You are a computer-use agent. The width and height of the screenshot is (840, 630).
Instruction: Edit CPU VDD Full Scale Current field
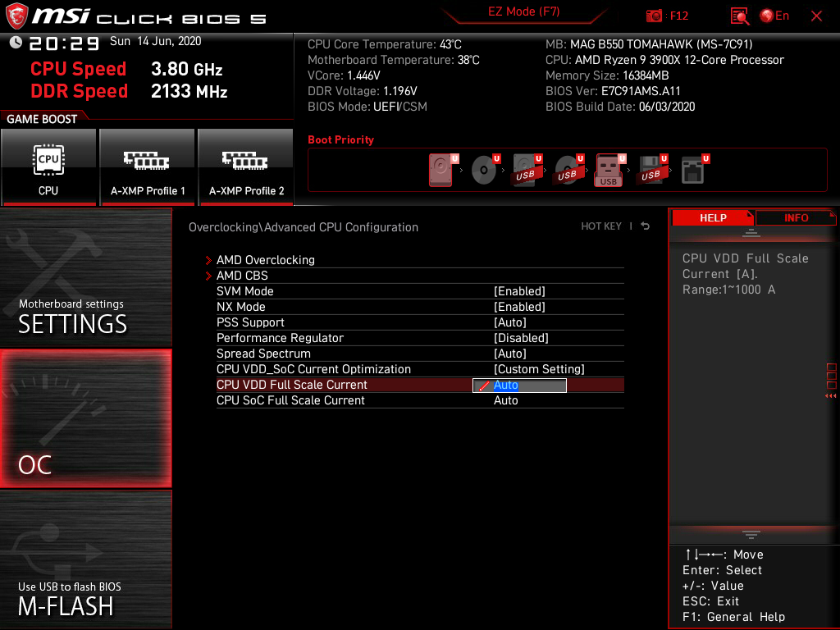click(519, 386)
